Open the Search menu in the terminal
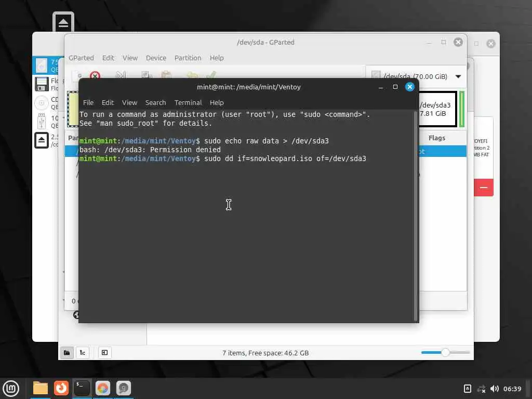The width and height of the screenshot is (532, 399). [x=155, y=102]
